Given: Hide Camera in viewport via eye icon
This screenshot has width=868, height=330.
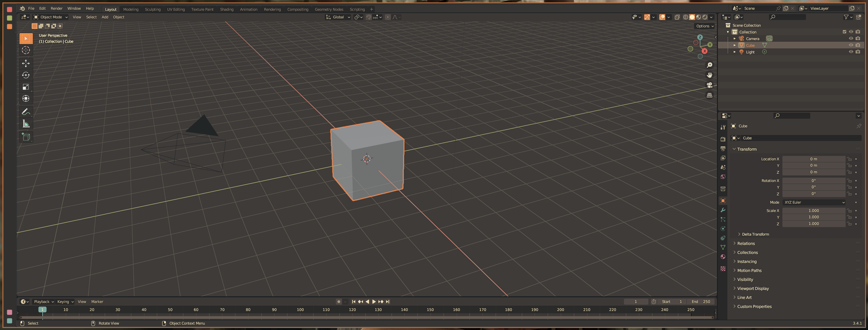Looking at the screenshot, I should point(851,38).
